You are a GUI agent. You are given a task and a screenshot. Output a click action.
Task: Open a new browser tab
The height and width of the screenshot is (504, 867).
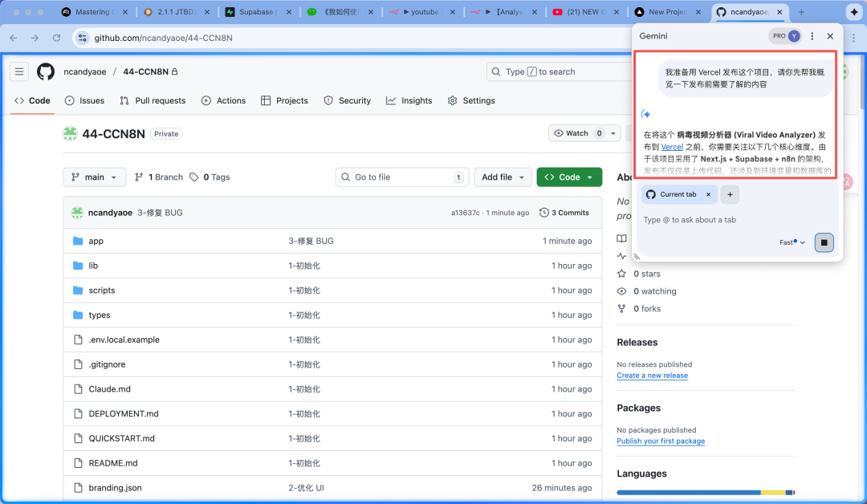pyautogui.click(x=801, y=11)
